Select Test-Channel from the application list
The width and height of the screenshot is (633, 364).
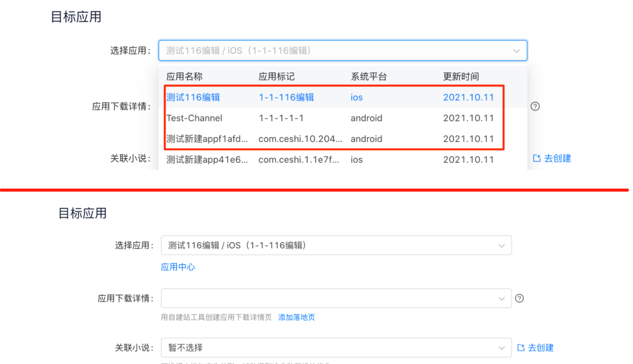click(195, 118)
